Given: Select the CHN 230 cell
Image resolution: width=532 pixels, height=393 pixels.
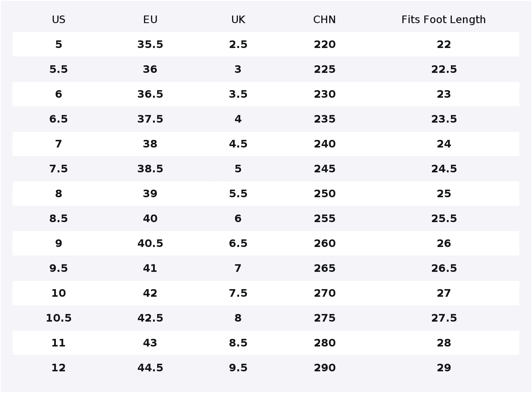Looking at the screenshot, I should (325, 94).
